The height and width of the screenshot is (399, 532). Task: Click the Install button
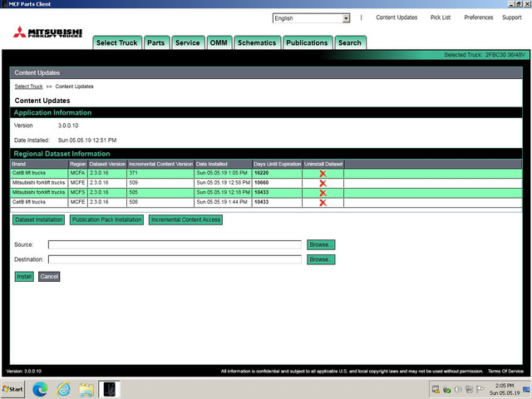(24, 277)
